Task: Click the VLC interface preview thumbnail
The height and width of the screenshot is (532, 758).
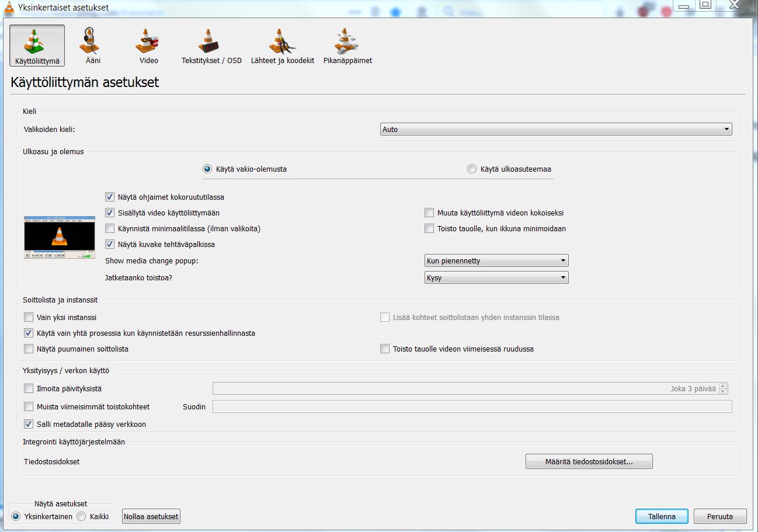Action: (x=60, y=237)
